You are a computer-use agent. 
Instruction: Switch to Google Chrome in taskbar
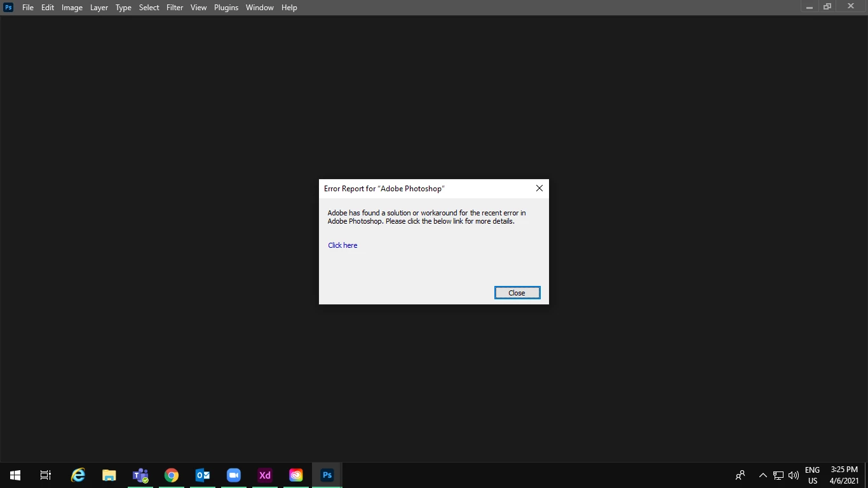172,475
